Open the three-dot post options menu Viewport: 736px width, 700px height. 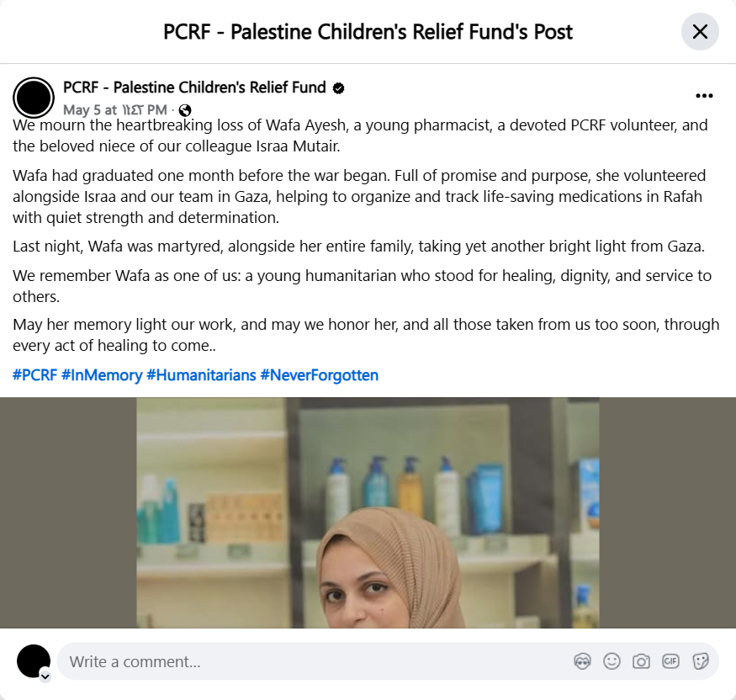[704, 96]
